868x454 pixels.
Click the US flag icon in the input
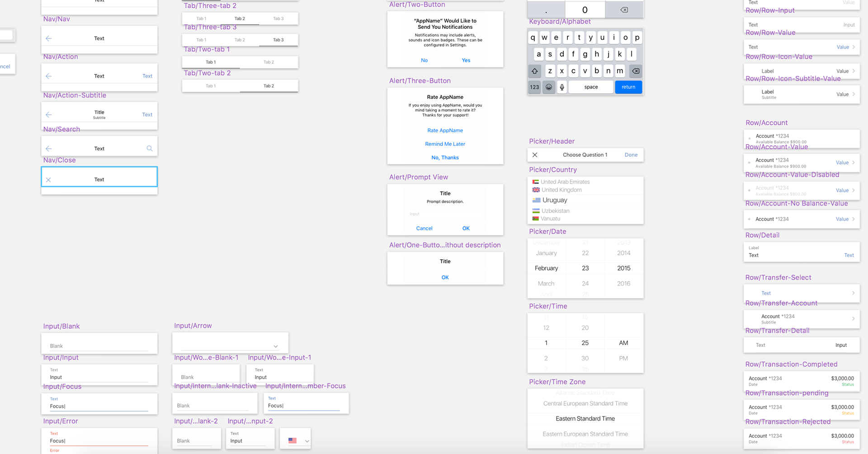coord(292,440)
